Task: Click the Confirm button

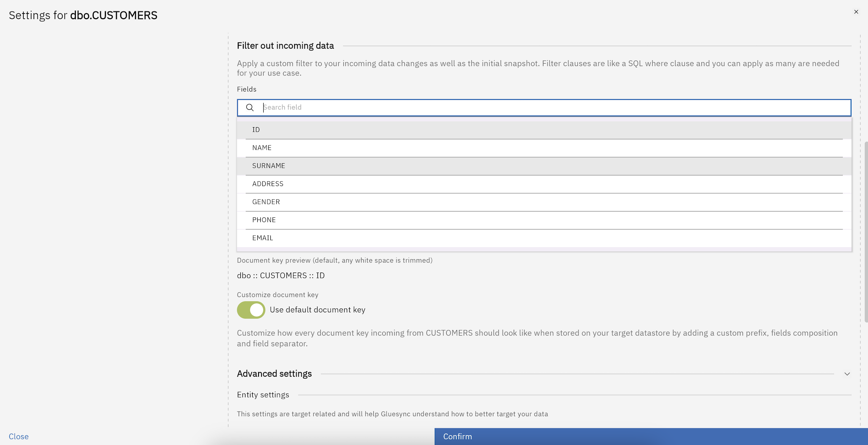Action: (651, 437)
